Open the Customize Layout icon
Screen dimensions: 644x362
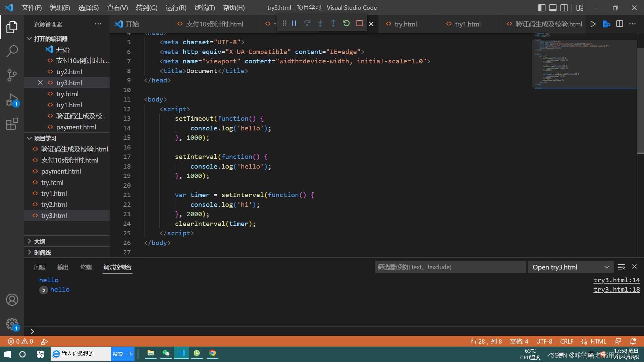tap(580, 7)
